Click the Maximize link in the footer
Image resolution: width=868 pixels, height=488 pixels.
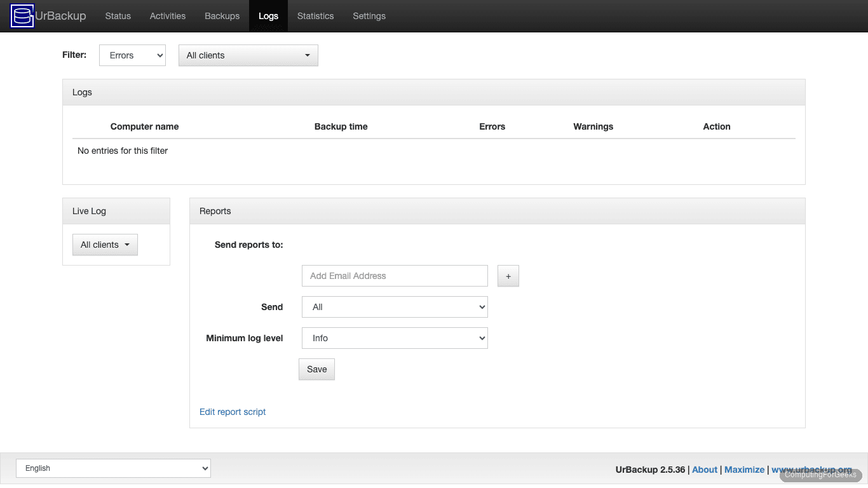pyautogui.click(x=744, y=469)
